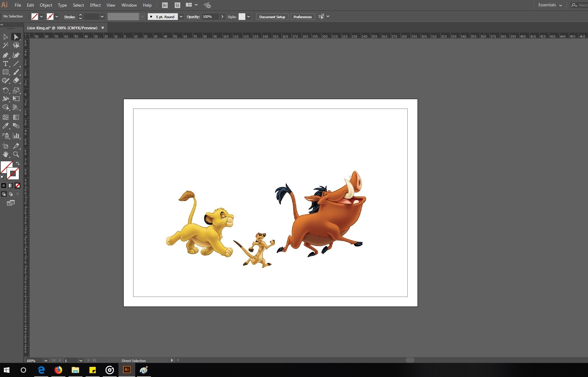Set the None color mode button
This screenshot has height=377, width=588.
(x=17, y=186)
